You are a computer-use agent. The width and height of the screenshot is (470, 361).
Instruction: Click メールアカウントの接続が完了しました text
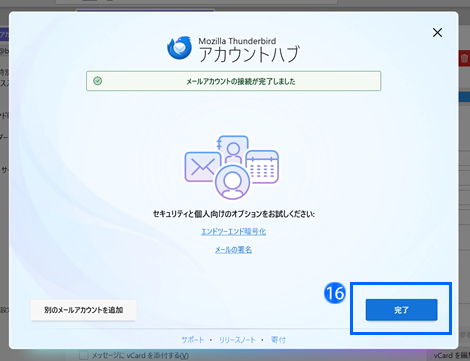pos(241,81)
